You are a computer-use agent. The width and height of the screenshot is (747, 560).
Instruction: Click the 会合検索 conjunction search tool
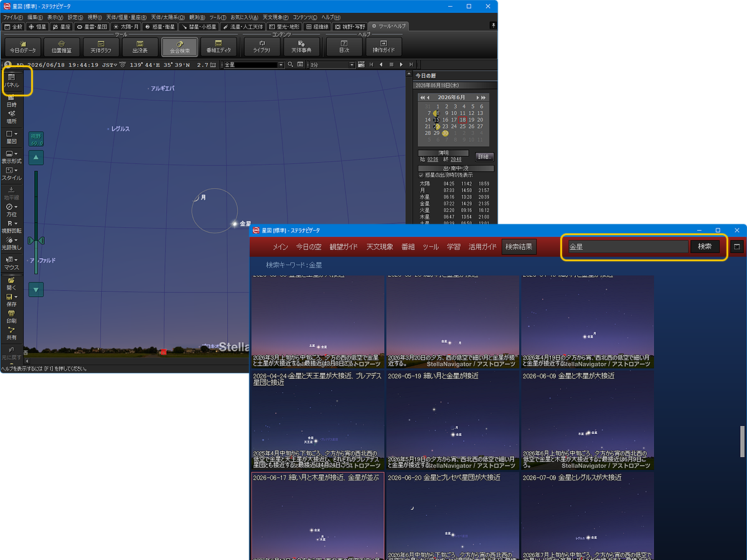point(180,47)
